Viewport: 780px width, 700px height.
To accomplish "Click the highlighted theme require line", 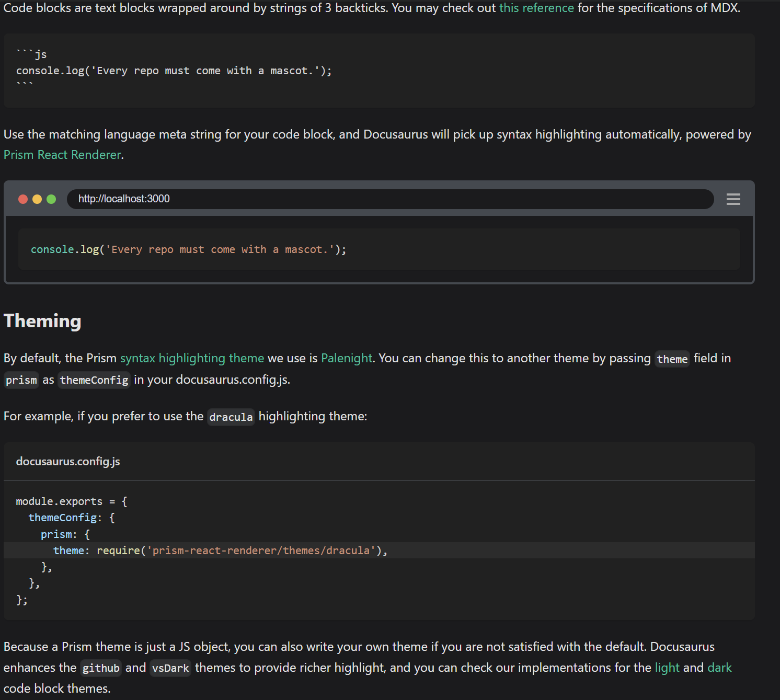I will click(x=220, y=550).
